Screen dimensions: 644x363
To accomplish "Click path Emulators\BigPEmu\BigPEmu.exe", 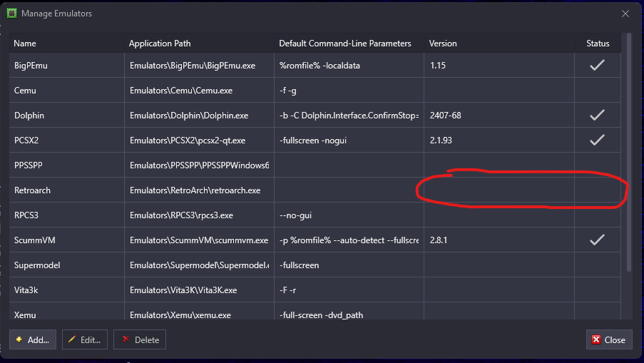I will pos(193,66).
